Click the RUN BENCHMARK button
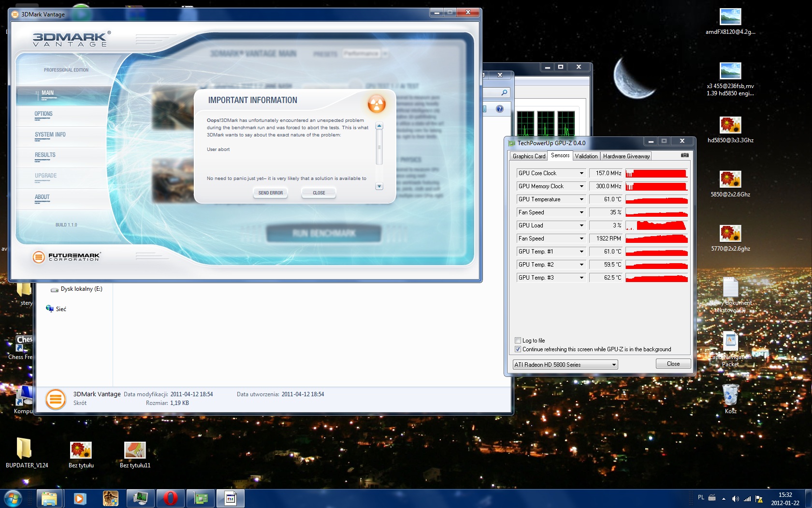The width and height of the screenshot is (812, 508). pyautogui.click(x=324, y=234)
